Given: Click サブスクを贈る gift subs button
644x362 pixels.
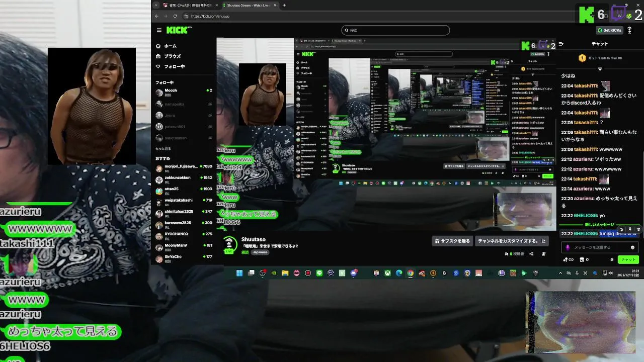Looking at the screenshot, I should (452, 241).
